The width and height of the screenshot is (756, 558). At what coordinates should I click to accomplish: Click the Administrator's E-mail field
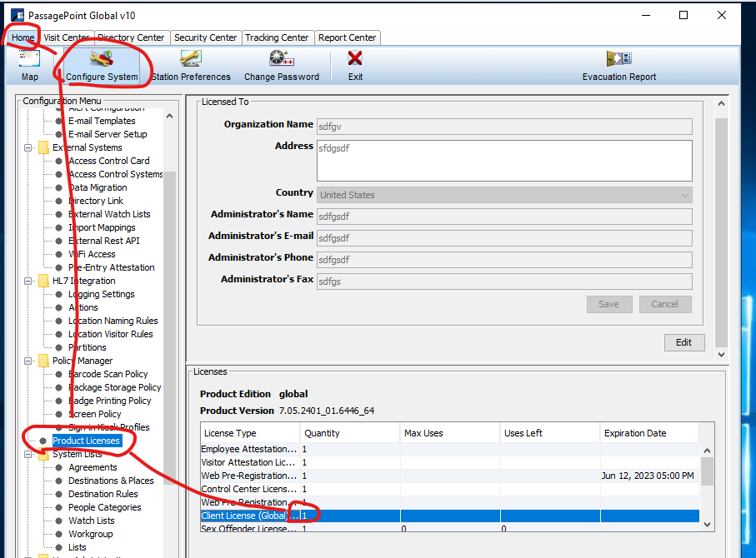click(504, 238)
